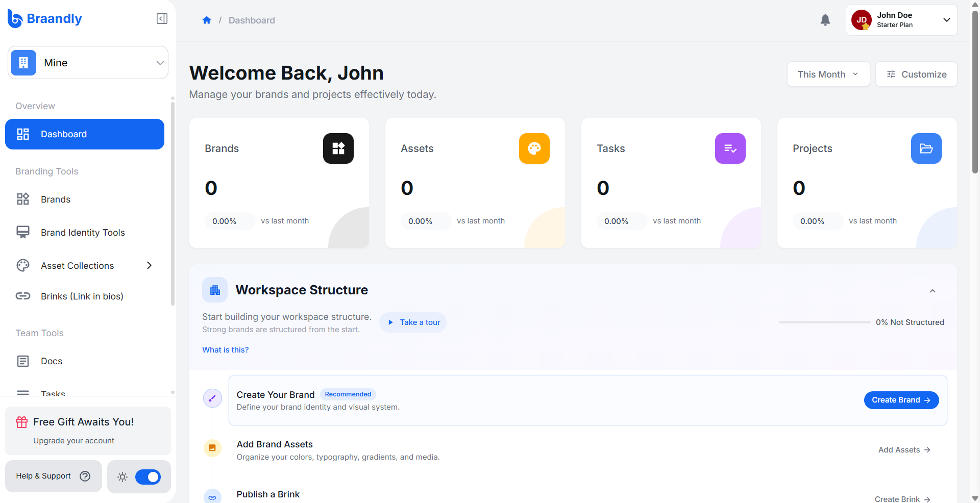Viewport: 980px width, 503px height.
Task: Click the Brands sidebar grid icon
Action: pyautogui.click(x=23, y=199)
